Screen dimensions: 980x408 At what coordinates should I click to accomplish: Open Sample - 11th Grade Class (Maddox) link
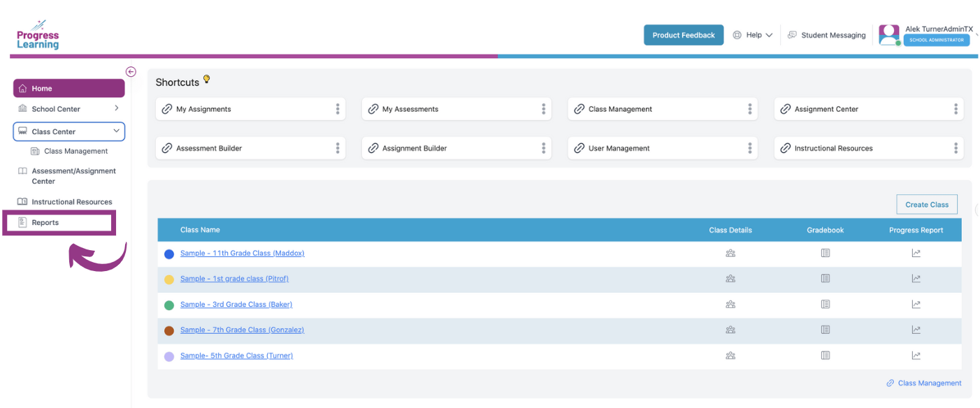point(243,253)
